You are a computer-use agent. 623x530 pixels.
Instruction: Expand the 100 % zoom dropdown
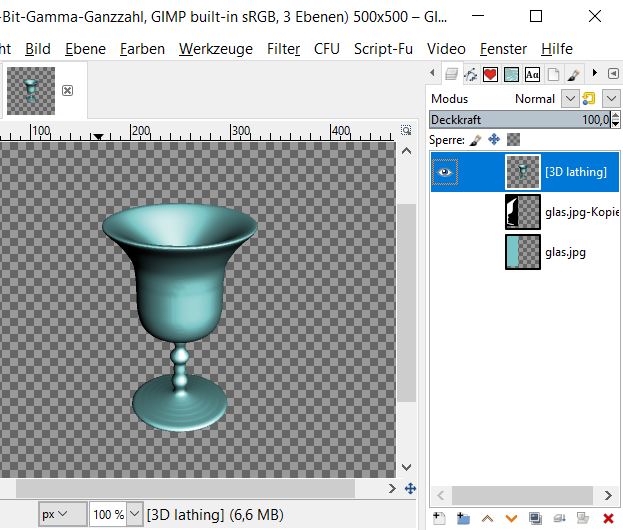132,514
